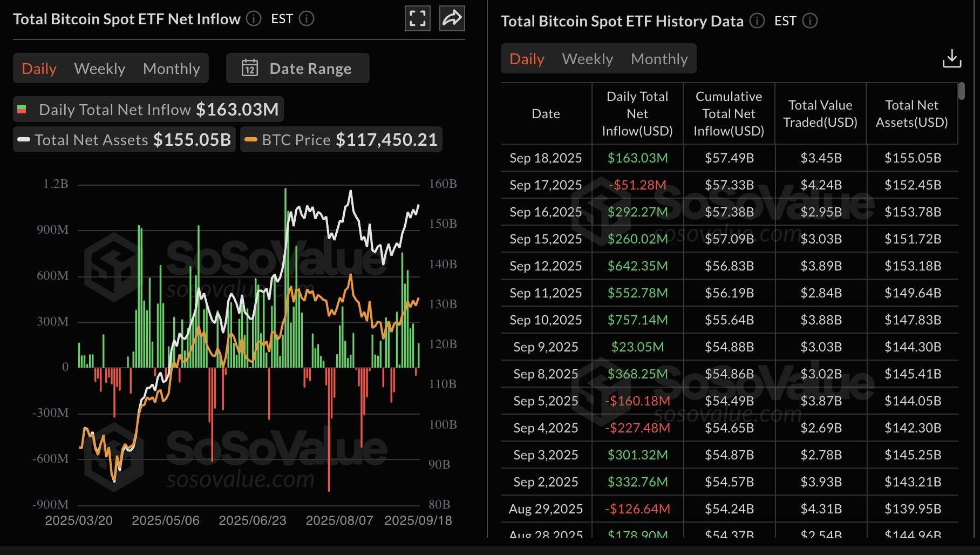The image size is (980, 555).
Task: Click the info icon next to Net Inflow title
Action: click(x=252, y=19)
